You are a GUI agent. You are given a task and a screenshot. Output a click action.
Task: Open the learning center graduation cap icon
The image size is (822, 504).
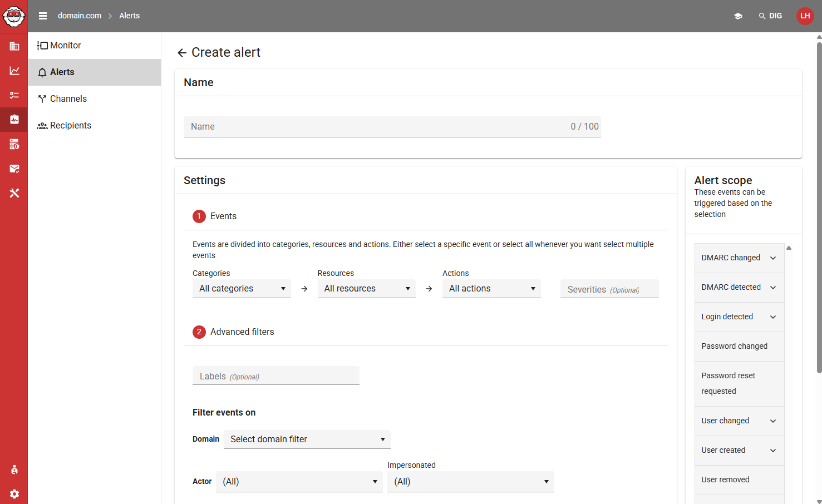[x=738, y=16]
